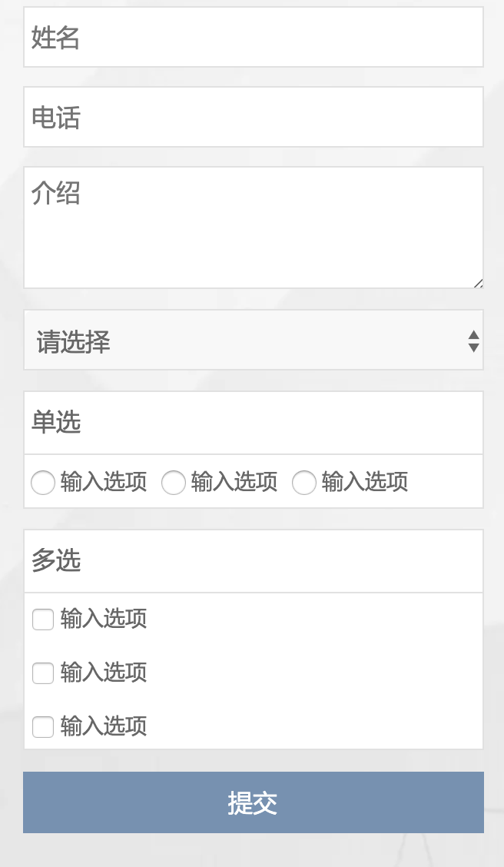The height and width of the screenshot is (867, 504).
Task: Click the first checkbox's 输入选项 label text
Action: click(104, 619)
